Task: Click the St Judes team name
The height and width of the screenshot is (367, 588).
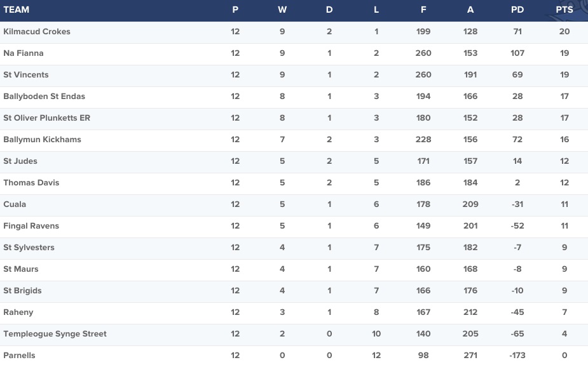Action: point(20,161)
